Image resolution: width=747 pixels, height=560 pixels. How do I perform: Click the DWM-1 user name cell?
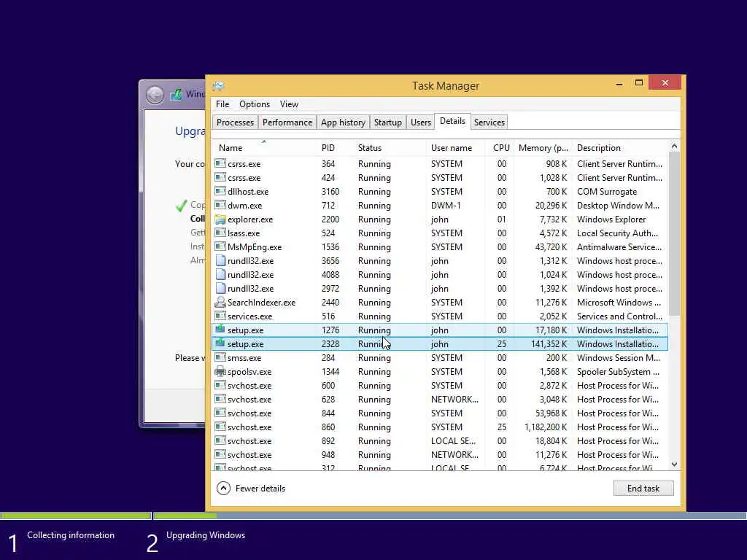tap(446, 206)
